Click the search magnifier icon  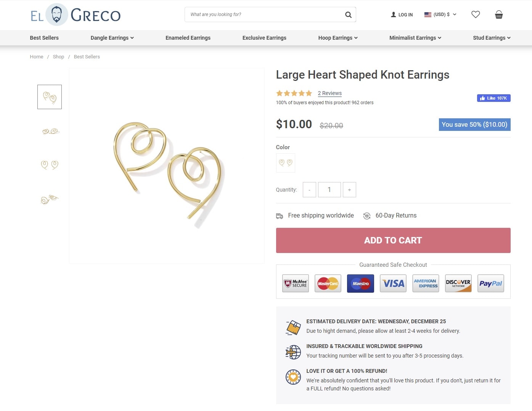coord(348,15)
